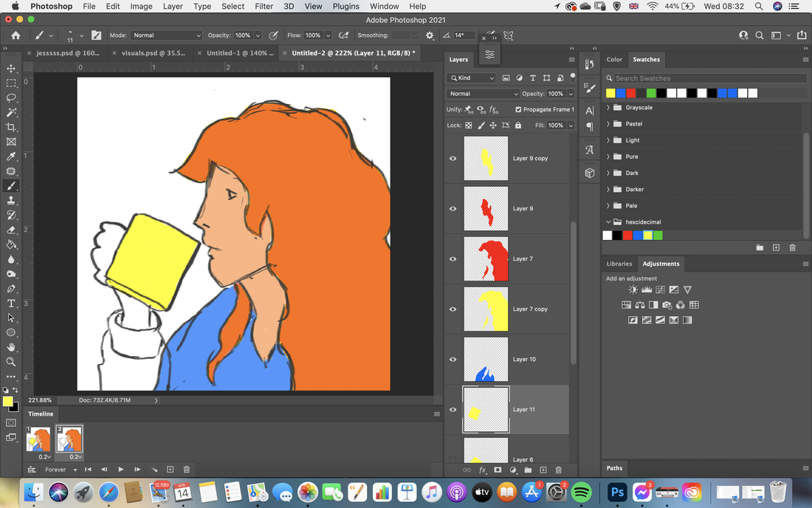Select the Hand tool
812x508 pixels.
11,348
